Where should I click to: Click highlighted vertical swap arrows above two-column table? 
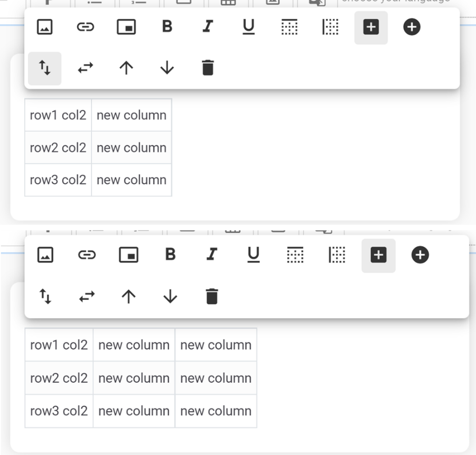45,68
